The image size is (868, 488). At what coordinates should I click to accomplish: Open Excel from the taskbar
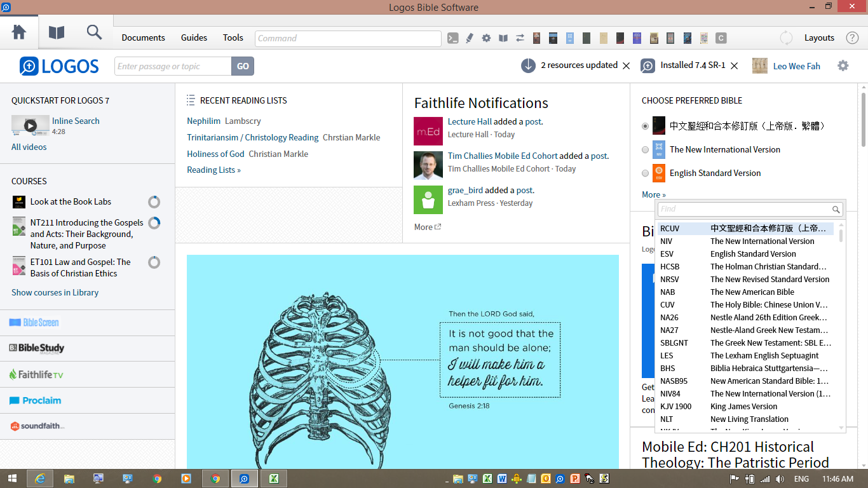pyautogui.click(x=274, y=478)
